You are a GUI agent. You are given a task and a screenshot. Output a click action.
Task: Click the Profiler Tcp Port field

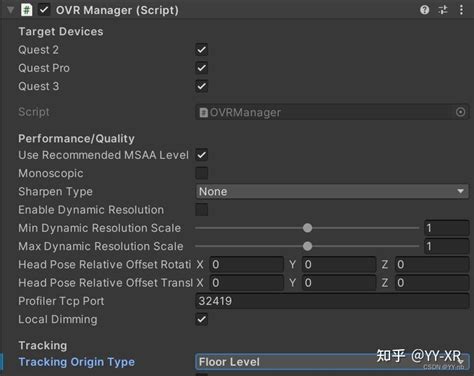pos(332,301)
